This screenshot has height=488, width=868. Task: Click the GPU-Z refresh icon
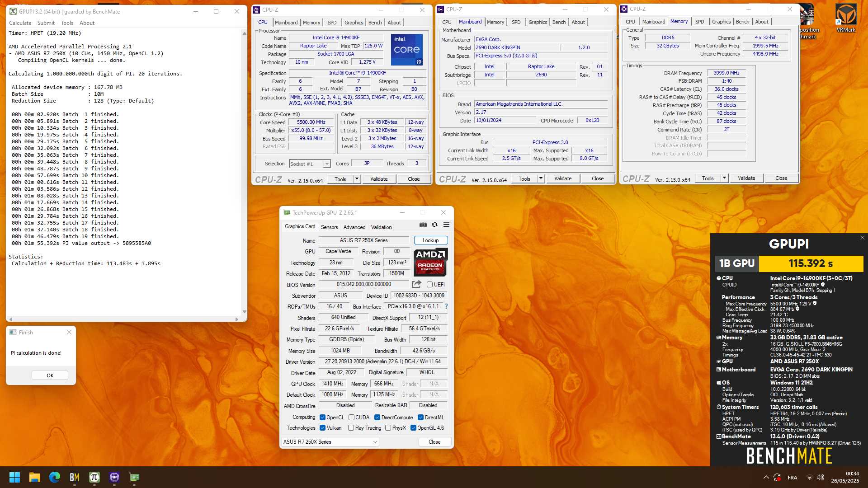tap(434, 225)
